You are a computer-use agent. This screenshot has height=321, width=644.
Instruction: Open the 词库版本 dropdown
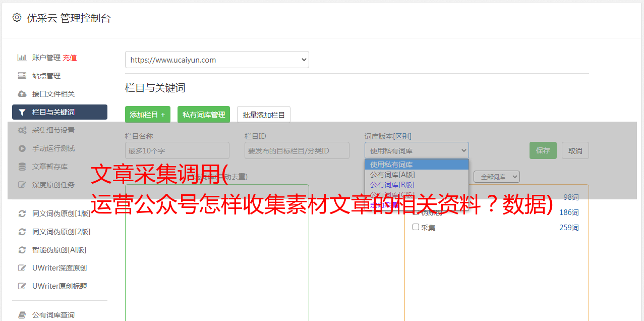tap(417, 150)
